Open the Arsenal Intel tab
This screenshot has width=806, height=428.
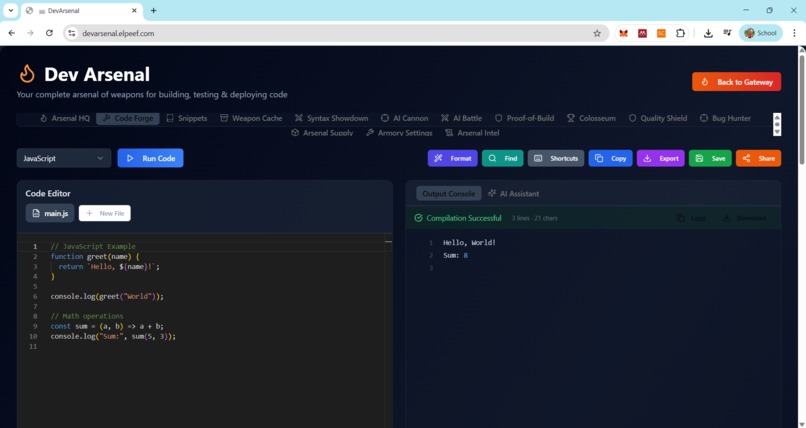472,133
